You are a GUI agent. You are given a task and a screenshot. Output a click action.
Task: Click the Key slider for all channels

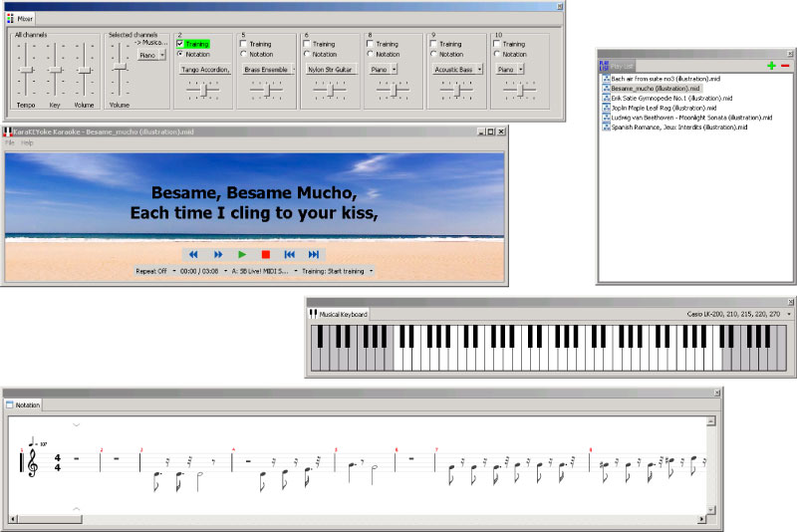tap(55, 70)
